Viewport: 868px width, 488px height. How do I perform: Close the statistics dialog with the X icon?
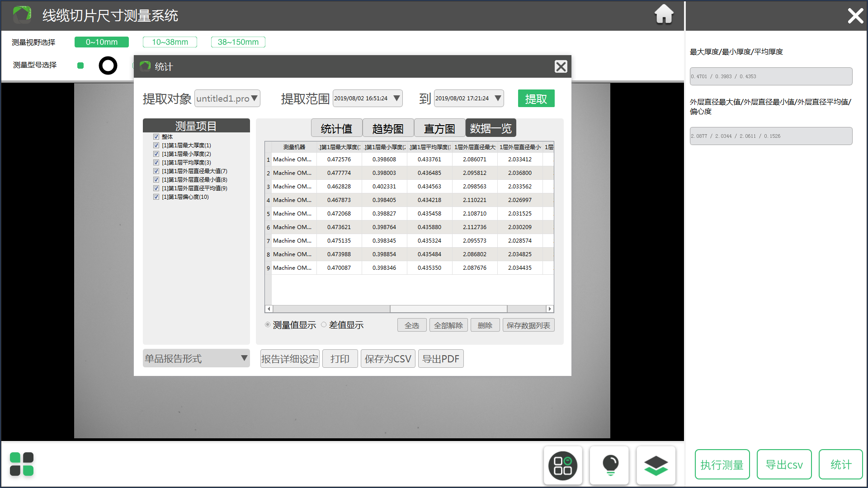click(x=561, y=67)
